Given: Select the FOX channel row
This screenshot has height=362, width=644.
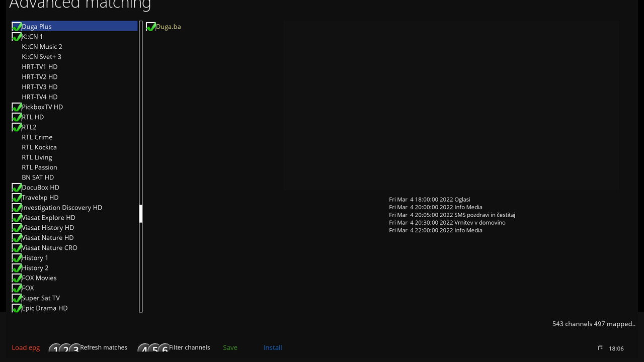Looking at the screenshot, I should click(x=74, y=288).
